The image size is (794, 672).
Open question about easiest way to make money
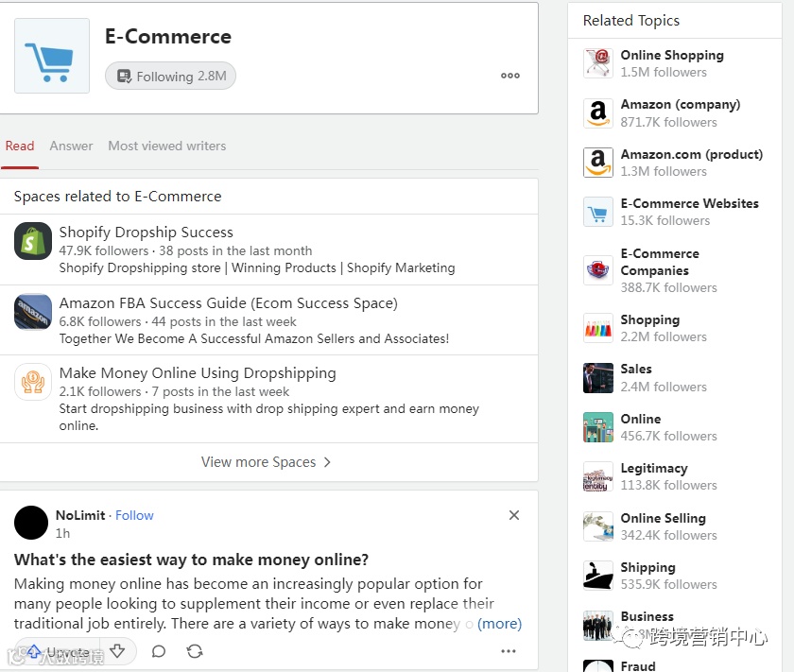coord(191,560)
